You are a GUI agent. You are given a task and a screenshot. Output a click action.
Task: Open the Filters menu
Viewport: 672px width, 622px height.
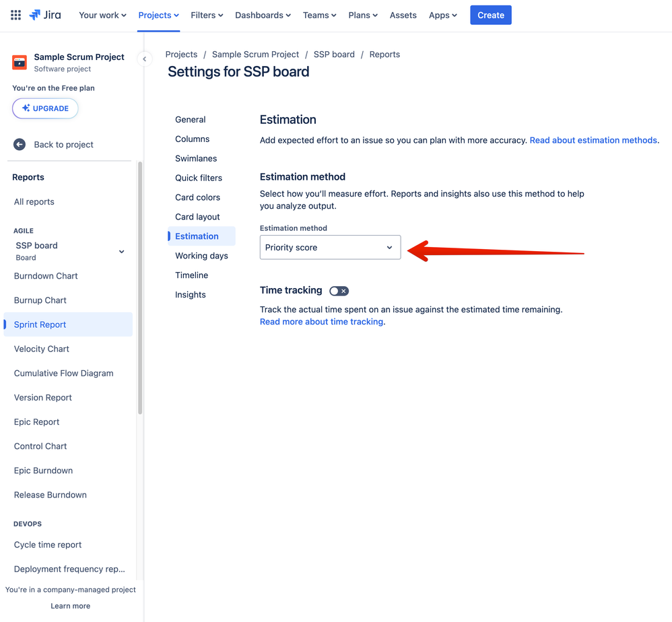tap(207, 15)
